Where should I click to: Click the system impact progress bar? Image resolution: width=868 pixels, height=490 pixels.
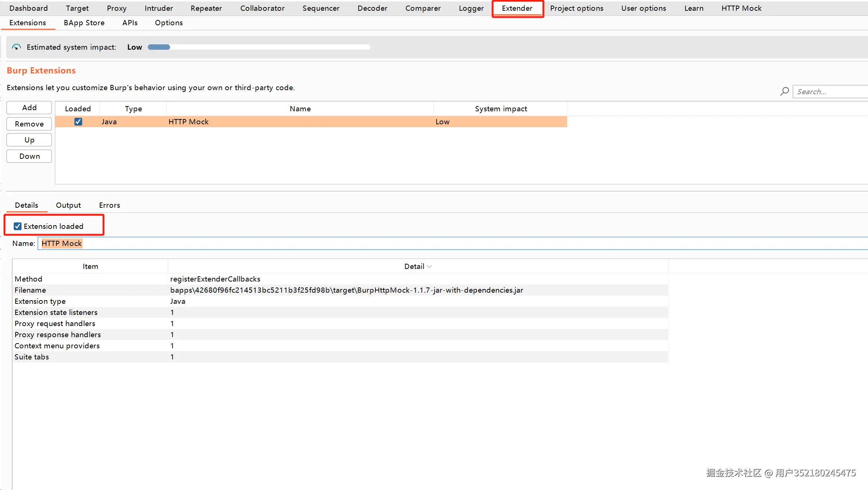pyautogui.click(x=259, y=47)
